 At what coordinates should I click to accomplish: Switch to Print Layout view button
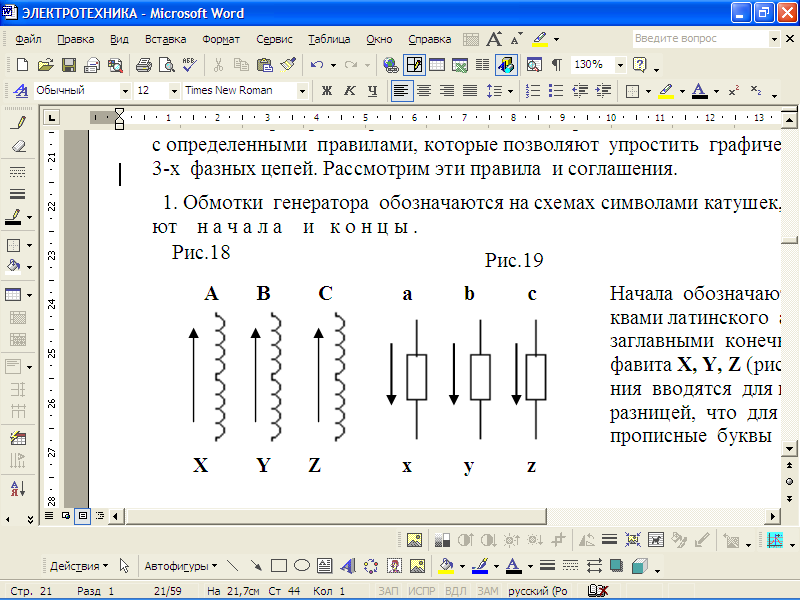(x=83, y=516)
